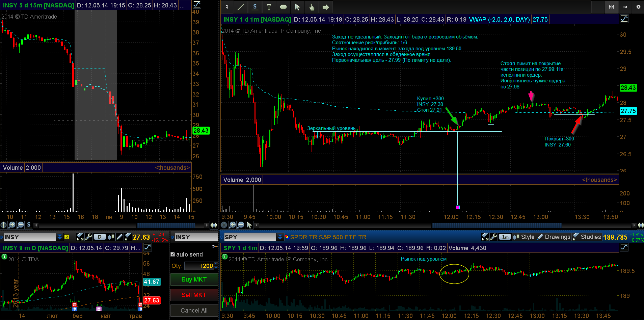
Task: Click share chart icon in INSY daily toolbar
Action: [x=80, y=237]
